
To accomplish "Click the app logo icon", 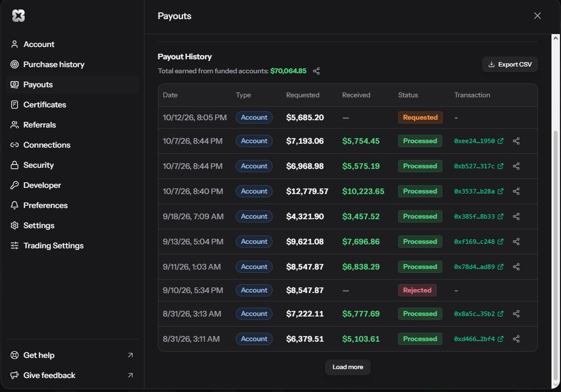I will click(18, 16).
